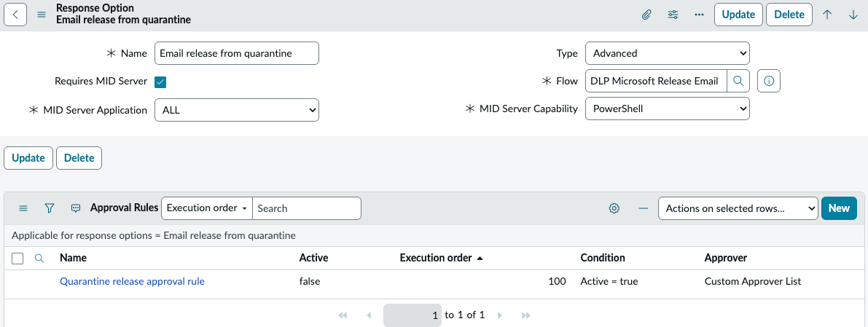This screenshot has height=327, width=868.
Task: Show filter for Approval Rules list
Action: pyautogui.click(x=50, y=208)
